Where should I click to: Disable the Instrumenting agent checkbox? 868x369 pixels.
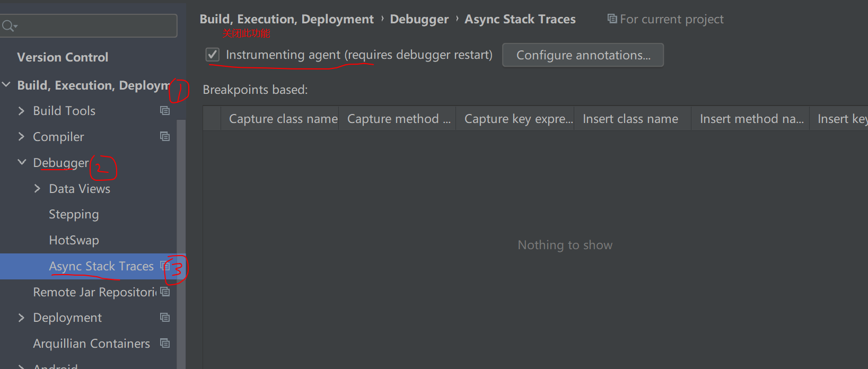pyautogui.click(x=212, y=54)
